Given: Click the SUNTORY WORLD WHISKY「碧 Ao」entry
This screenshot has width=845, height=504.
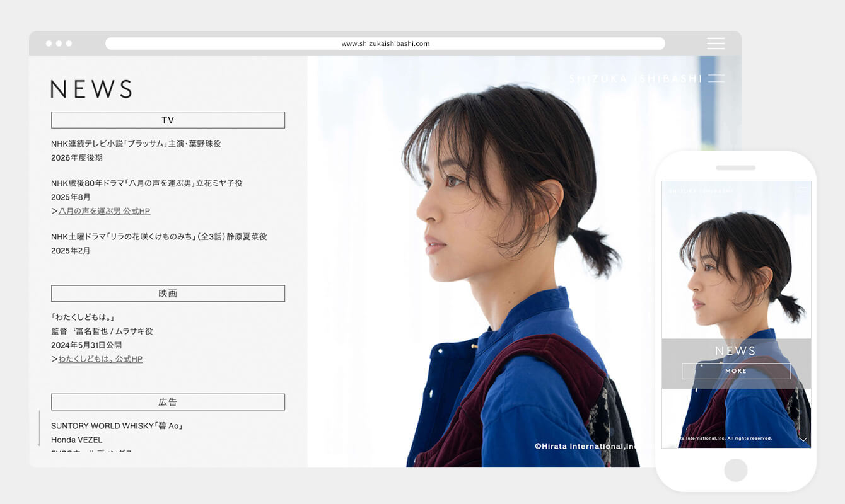Looking at the screenshot, I should tap(117, 426).
